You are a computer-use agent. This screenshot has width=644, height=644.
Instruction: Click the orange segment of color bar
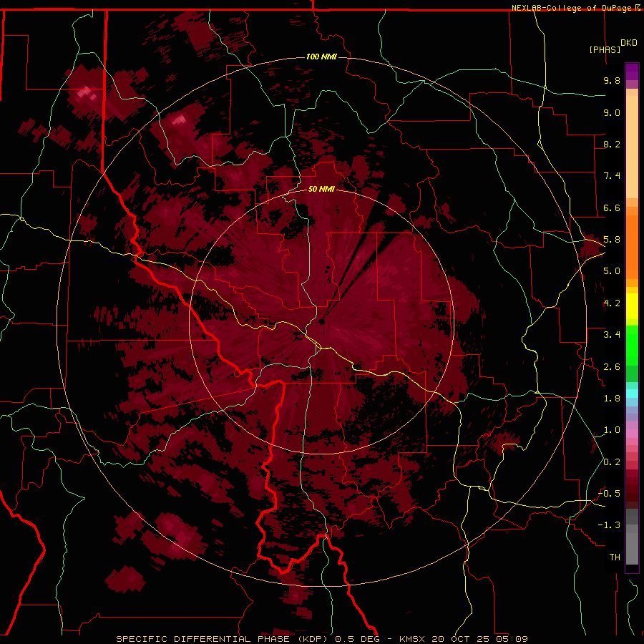coord(632,248)
